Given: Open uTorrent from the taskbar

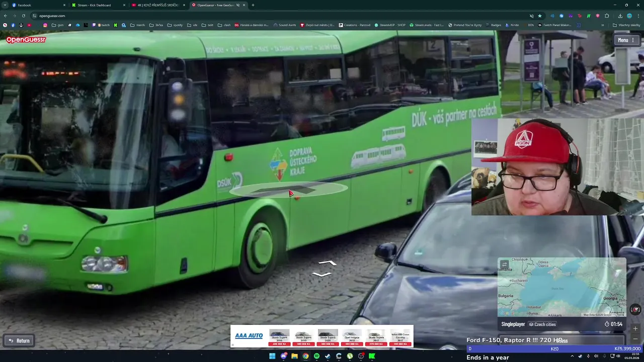Looking at the screenshot, I should 350,356.
